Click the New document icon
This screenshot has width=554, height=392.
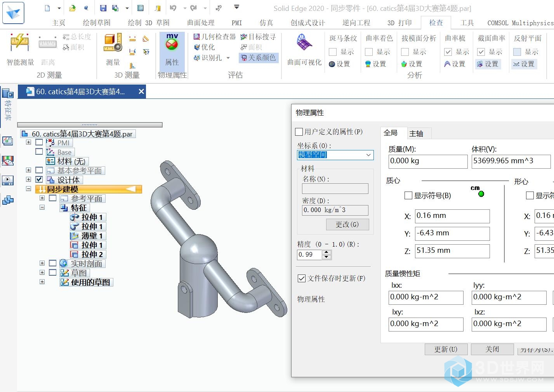click(x=47, y=8)
